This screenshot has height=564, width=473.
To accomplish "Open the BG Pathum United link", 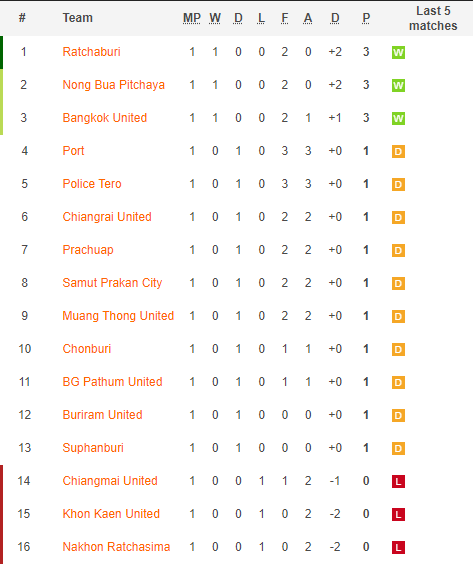I will tap(113, 382).
